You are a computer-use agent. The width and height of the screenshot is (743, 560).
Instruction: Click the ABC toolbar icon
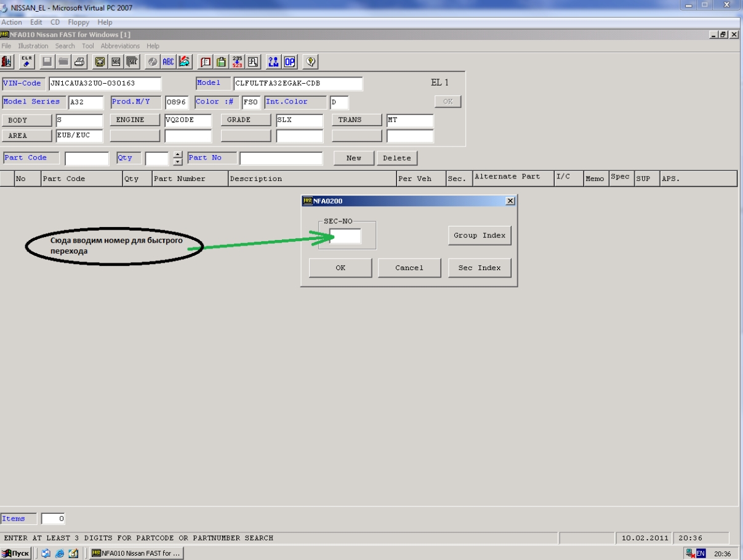pyautogui.click(x=167, y=62)
